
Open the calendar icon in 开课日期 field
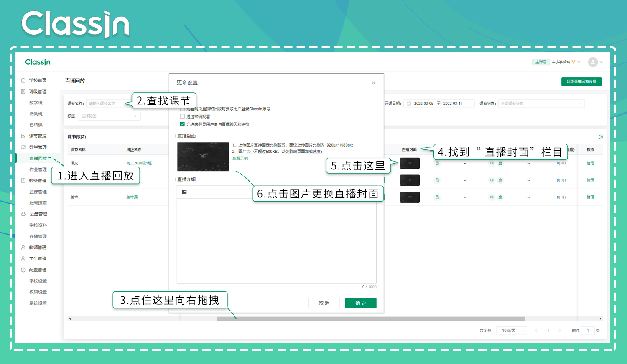(409, 104)
